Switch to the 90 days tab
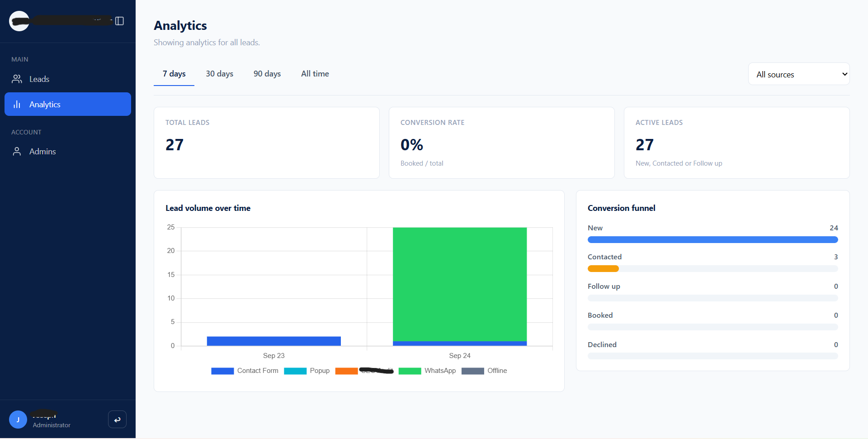 click(x=267, y=74)
